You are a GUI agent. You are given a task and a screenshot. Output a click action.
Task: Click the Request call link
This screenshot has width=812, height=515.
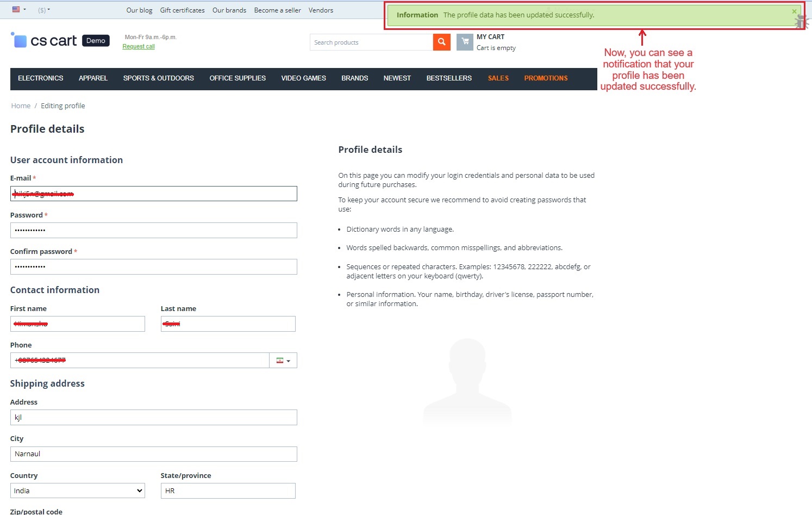[x=139, y=47]
